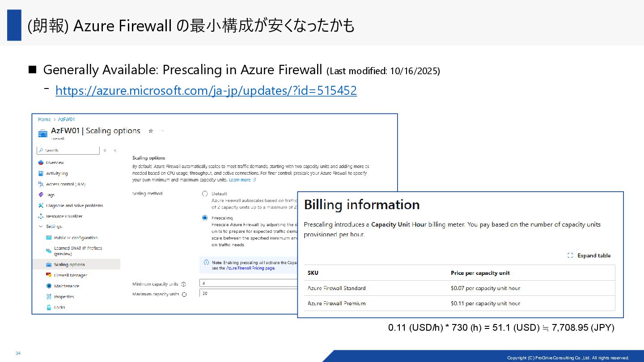Image resolution: width=644 pixels, height=362 pixels.
Task: Click the Maintenance gear icon
Action: [x=49, y=286]
